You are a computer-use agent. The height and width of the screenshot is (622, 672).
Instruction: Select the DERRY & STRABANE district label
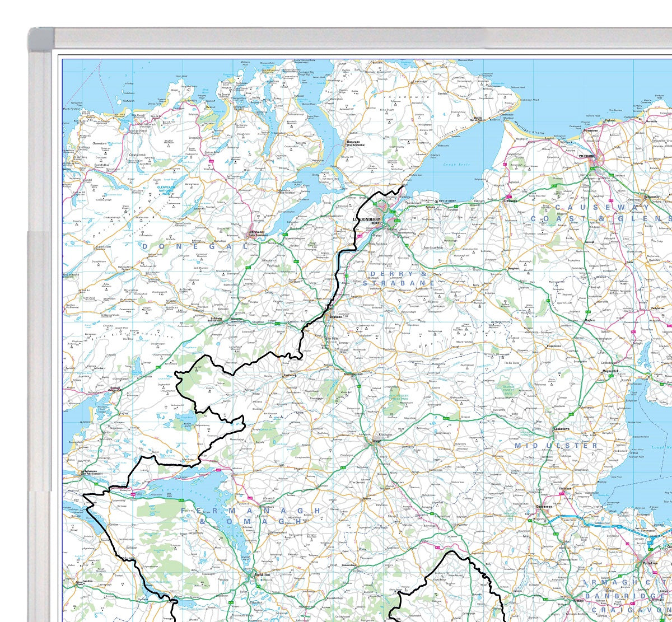[398, 279]
